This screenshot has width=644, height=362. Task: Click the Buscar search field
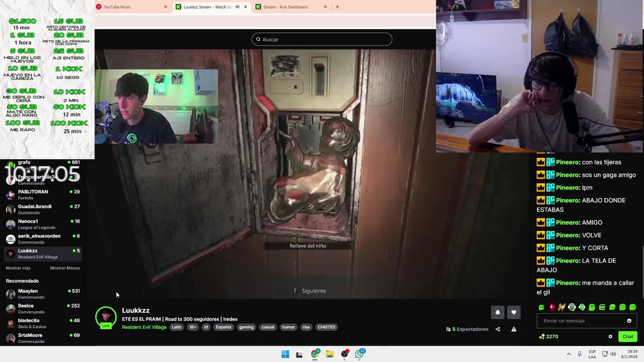point(322,39)
